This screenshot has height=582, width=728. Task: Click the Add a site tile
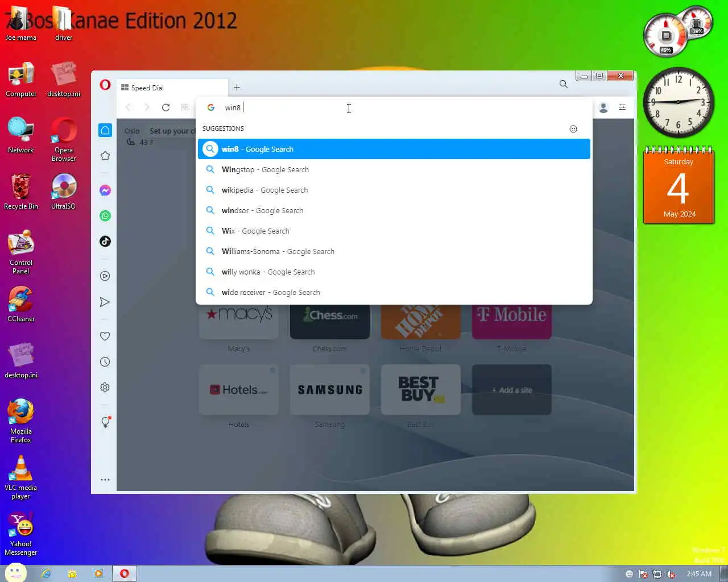coord(512,390)
